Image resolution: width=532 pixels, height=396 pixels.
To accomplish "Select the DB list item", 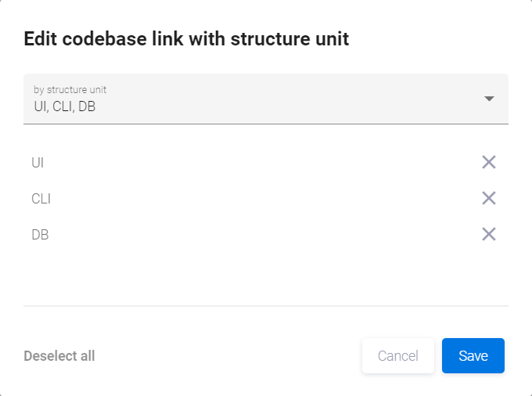I will [x=40, y=235].
